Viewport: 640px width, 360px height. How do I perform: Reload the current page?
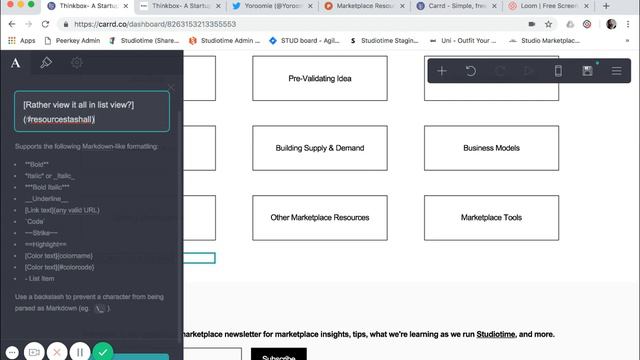(x=45, y=24)
